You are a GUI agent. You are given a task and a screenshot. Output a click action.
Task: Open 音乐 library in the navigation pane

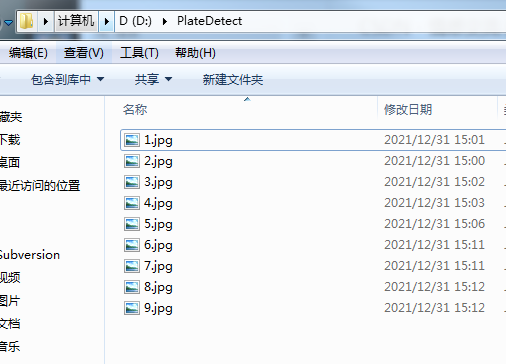[10, 346]
